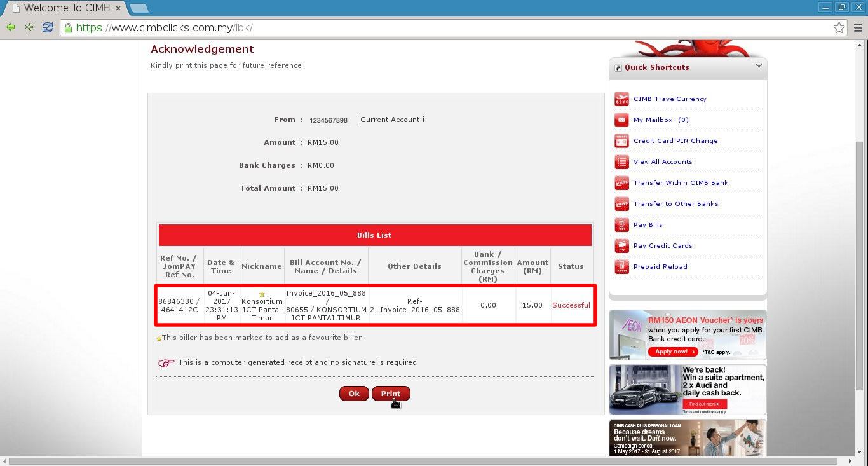Screen dimensions: 868x466
Task: Click Transfer to Other Banks icon
Action: coord(621,204)
